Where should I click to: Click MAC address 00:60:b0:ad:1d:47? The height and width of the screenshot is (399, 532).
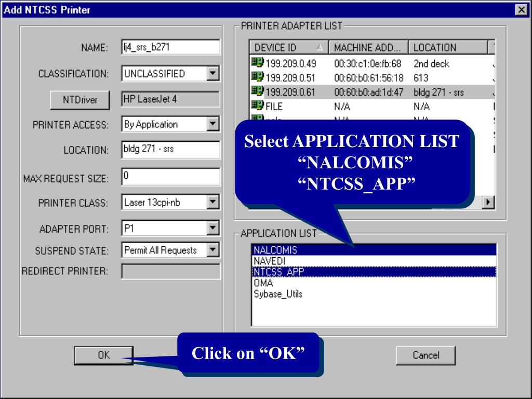368,92
